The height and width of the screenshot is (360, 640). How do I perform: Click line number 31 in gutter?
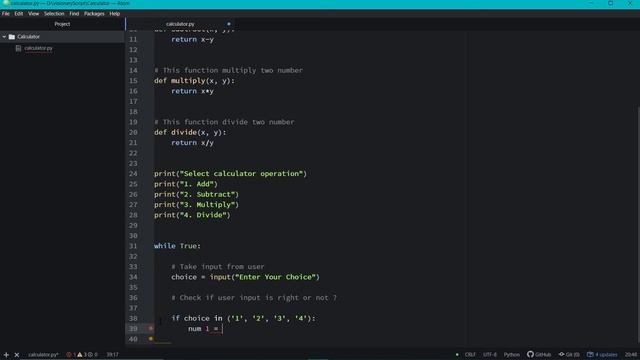[133, 246]
